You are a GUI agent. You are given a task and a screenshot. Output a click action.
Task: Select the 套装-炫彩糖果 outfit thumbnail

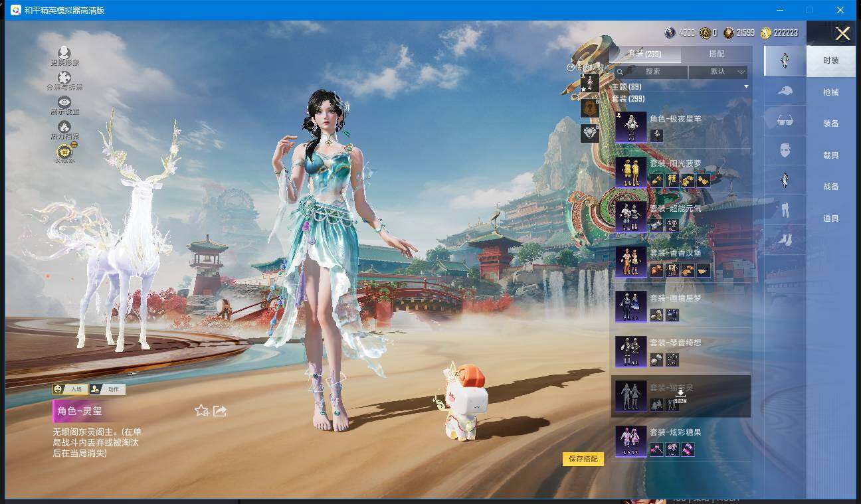[630, 441]
